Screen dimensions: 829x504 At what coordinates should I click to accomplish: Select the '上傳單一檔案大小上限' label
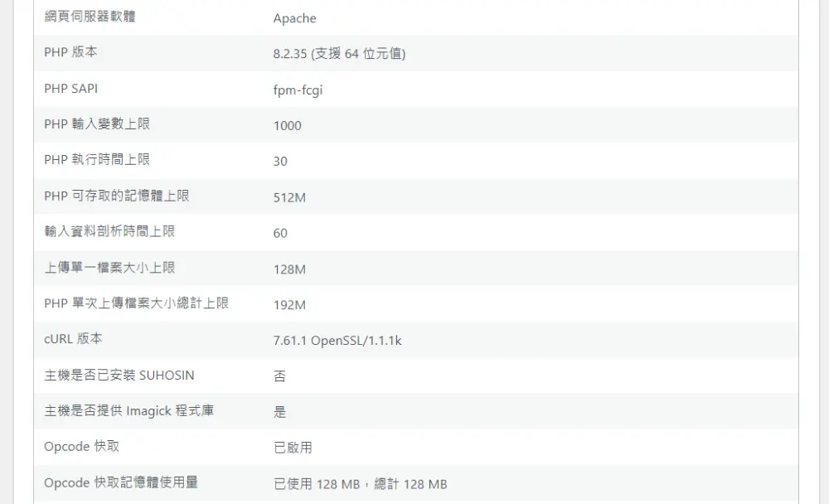point(109,268)
